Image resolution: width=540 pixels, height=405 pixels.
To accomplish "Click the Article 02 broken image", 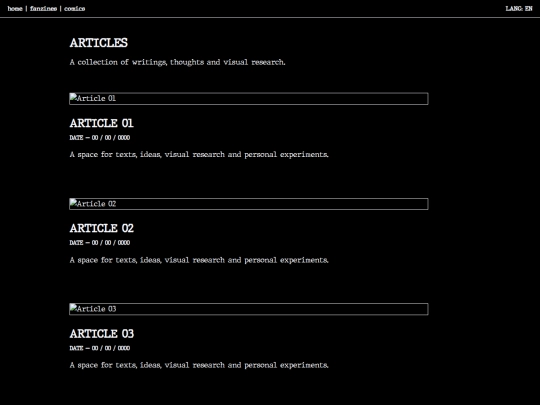I will [x=249, y=204].
